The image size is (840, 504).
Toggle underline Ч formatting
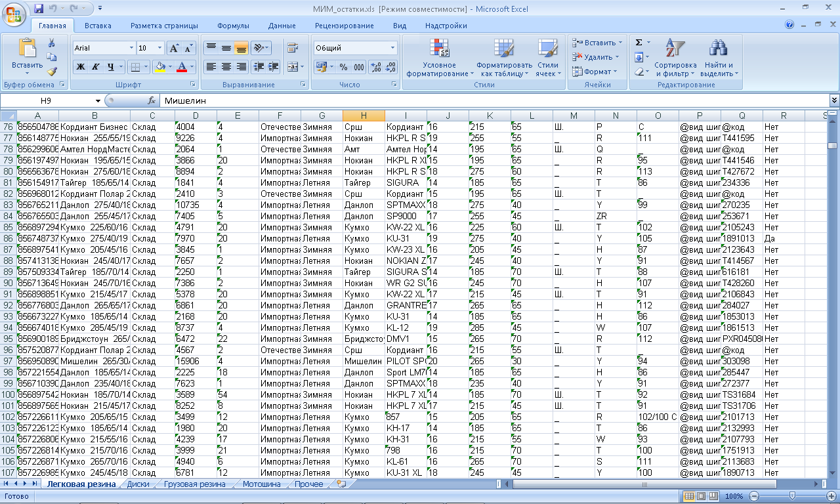pyautogui.click(x=110, y=66)
